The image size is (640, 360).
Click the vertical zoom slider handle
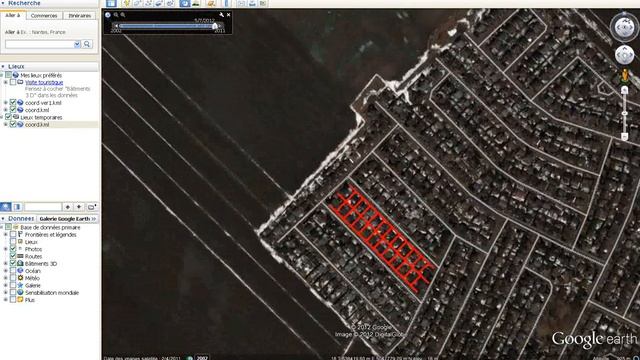pos(624,113)
